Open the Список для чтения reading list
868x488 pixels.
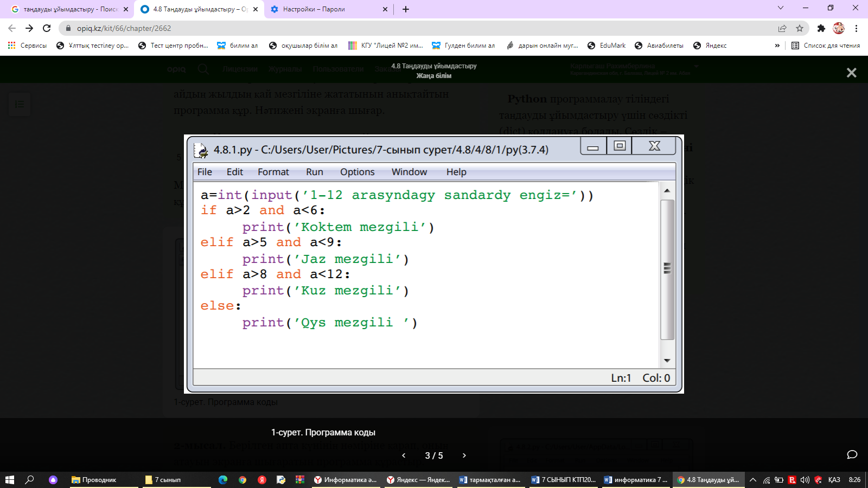826,46
